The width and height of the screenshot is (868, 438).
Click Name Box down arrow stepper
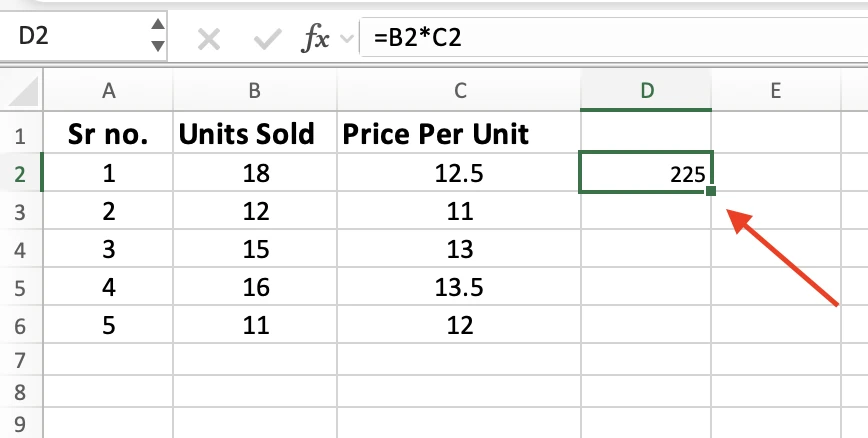158,46
